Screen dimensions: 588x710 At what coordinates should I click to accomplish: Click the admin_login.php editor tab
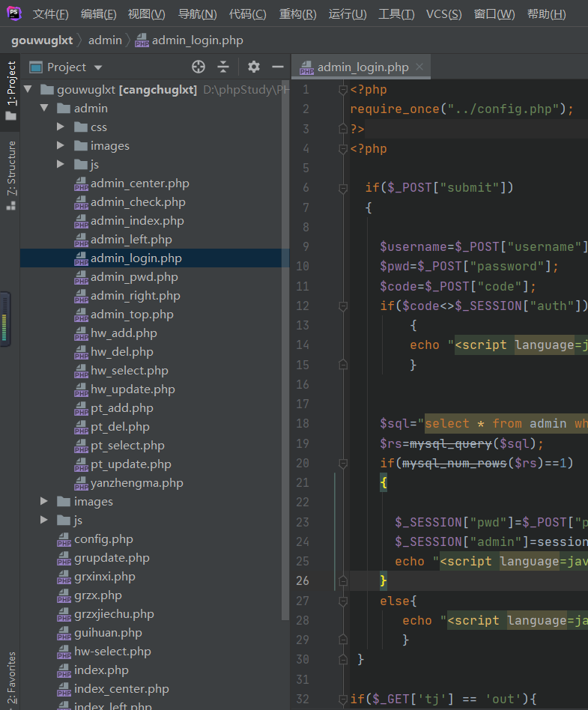360,67
